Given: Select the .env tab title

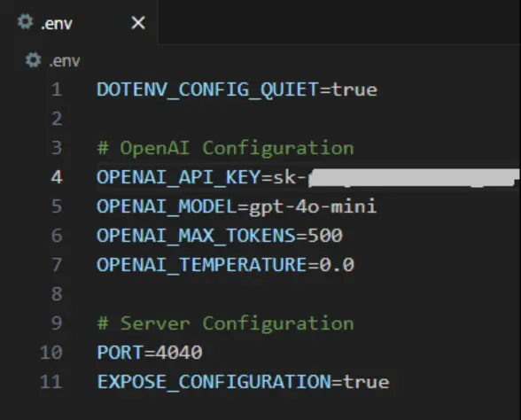Looking at the screenshot, I should tap(57, 24).
